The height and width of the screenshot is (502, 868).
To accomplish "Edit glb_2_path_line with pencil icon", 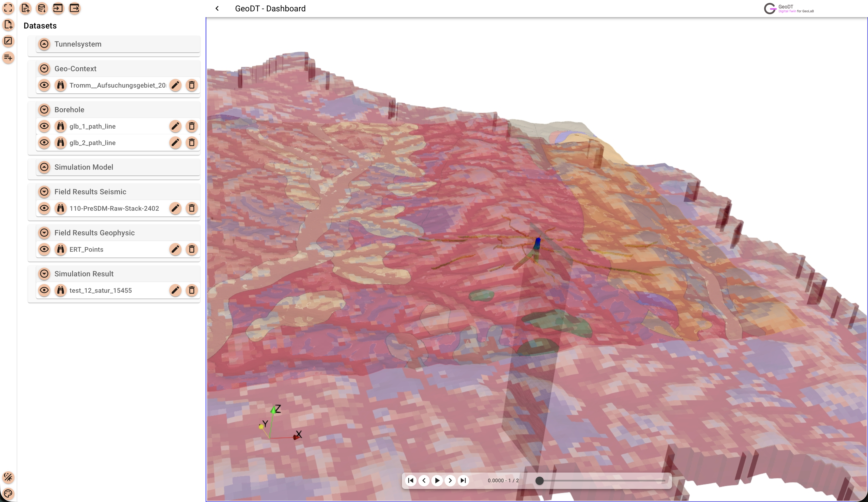I will pyautogui.click(x=175, y=142).
